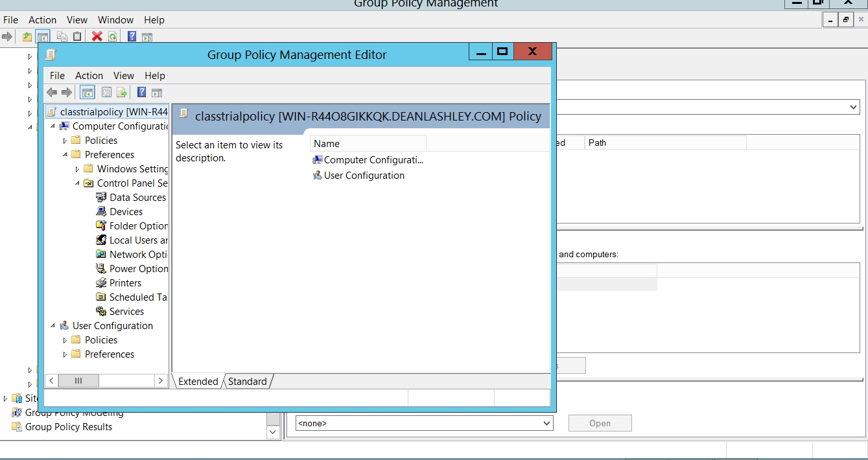Click the Up One Level folder icon
This screenshot has width=868, height=460.
point(27,36)
